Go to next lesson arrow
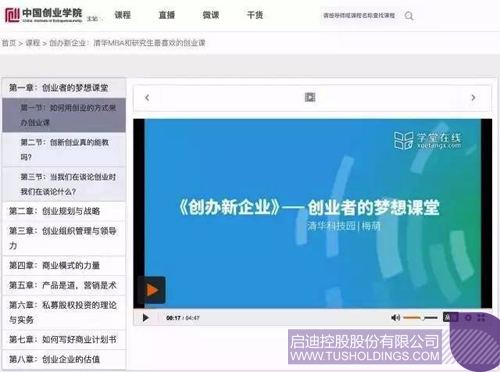The image size is (500, 372). point(473,98)
